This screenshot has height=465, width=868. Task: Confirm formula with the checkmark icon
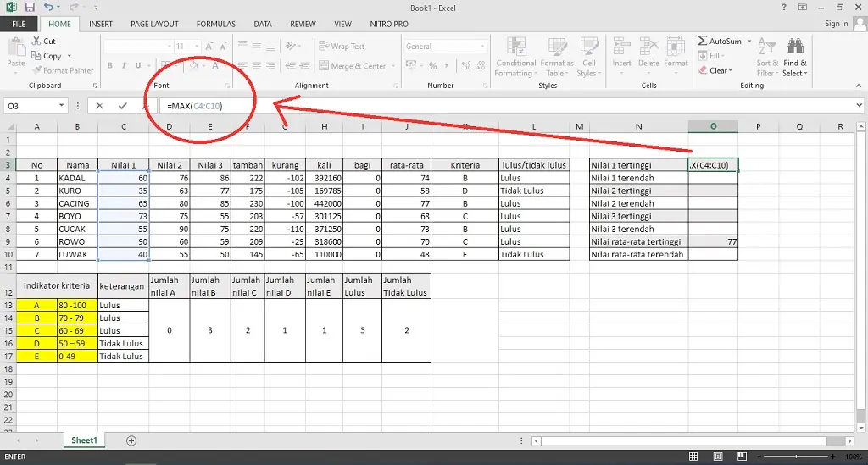(x=122, y=106)
